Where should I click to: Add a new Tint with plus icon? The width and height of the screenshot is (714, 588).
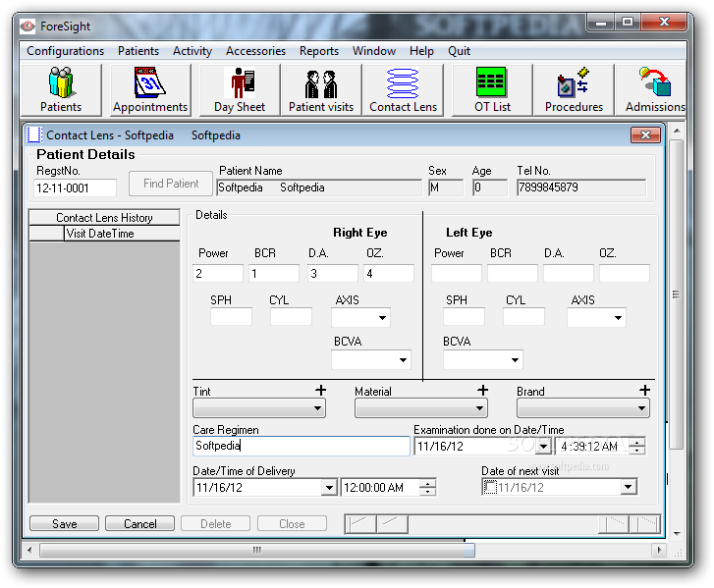click(320, 390)
